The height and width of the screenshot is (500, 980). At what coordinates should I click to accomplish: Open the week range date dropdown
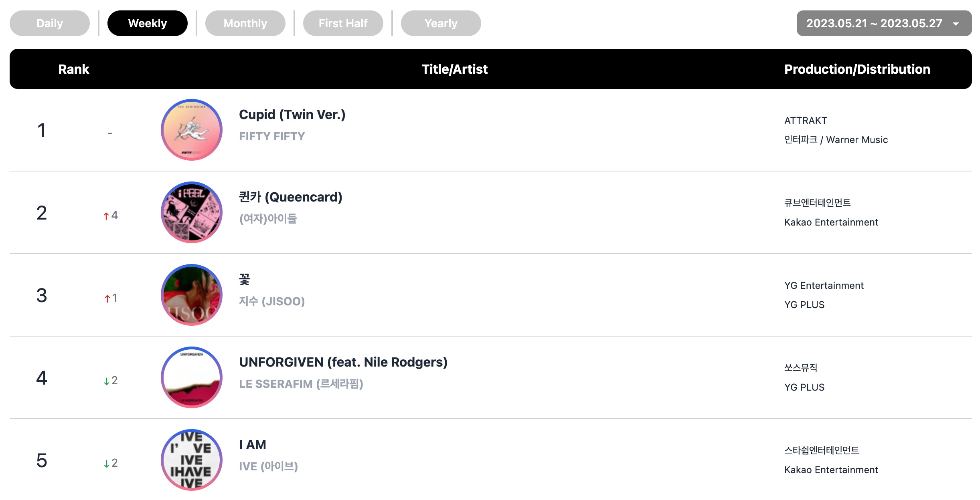pyautogui.click(x=884, y=23)
